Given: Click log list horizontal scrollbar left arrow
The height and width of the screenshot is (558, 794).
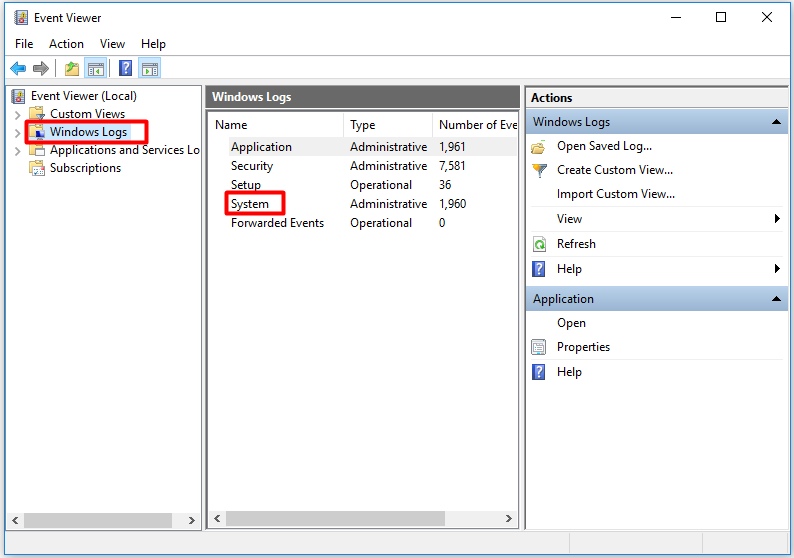Looking at the screenshot, I should [217, 519].
